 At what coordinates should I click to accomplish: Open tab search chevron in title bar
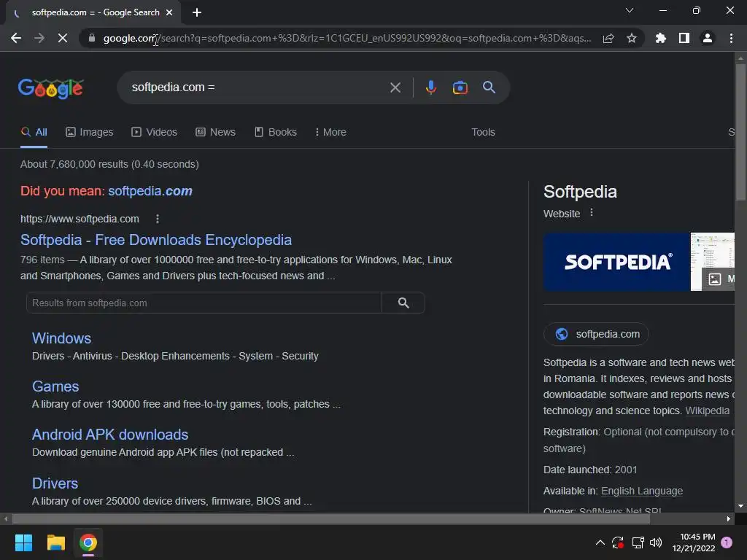630,10
